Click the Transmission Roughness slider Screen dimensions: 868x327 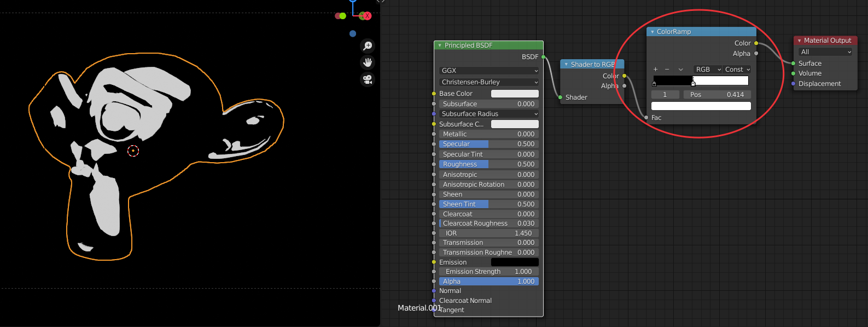pyautogui.click(x=489, y=253)
